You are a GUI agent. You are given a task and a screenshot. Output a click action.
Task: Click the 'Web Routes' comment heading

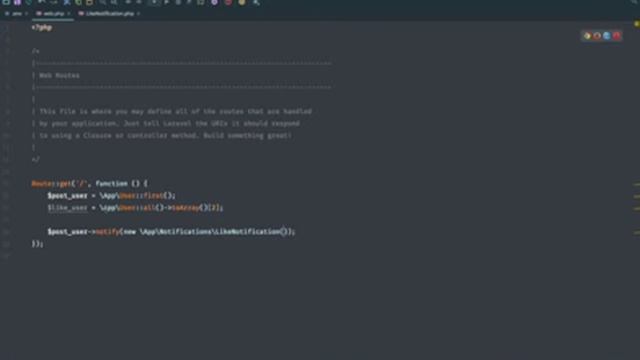[59, 76]
